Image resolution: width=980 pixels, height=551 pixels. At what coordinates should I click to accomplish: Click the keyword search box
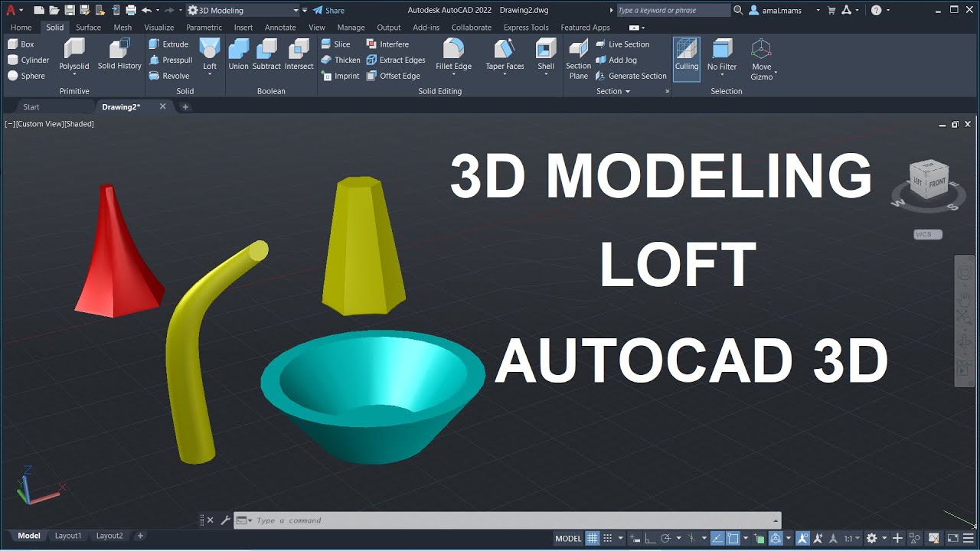point(673,10)
